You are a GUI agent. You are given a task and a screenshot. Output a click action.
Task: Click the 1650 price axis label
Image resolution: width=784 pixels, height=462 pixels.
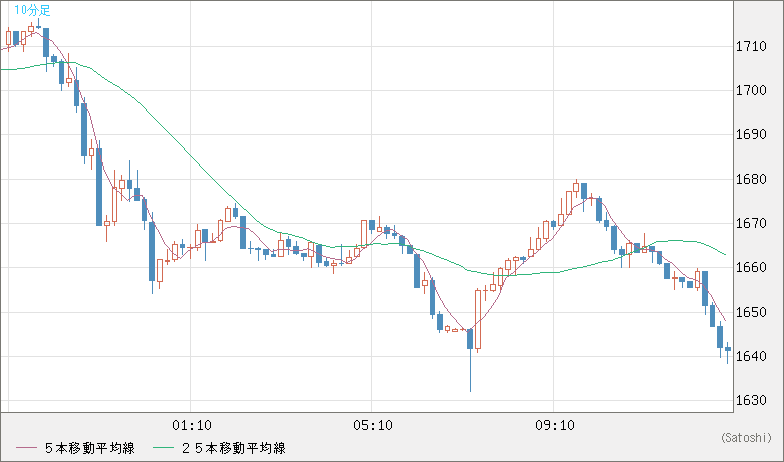751,312
